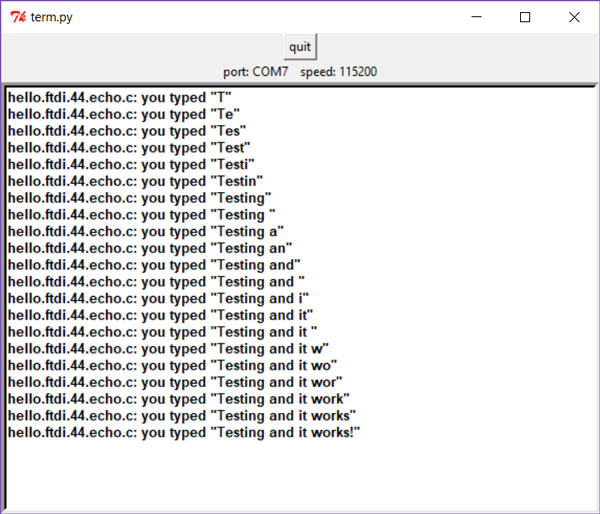Click the line ending with "Testing and it wo"
This screenshot has width=600, height=514.
173,366
